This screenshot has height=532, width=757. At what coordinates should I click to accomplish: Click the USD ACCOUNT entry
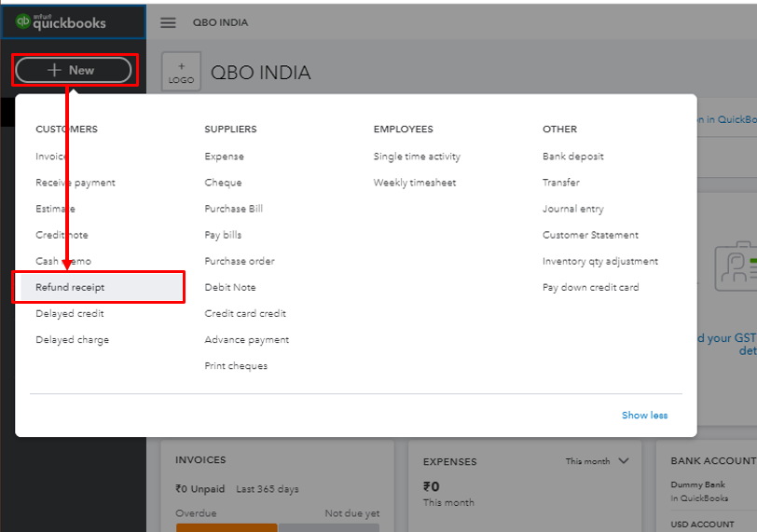702,525
